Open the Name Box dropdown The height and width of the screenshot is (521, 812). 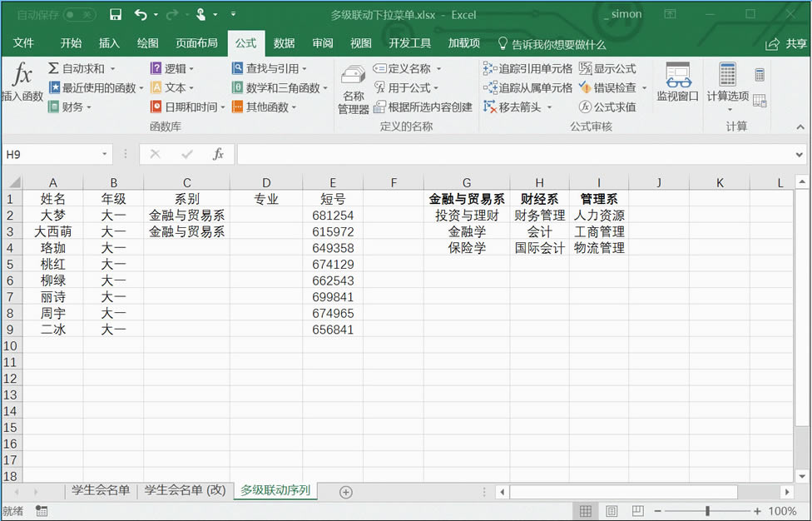pos(105,154)
